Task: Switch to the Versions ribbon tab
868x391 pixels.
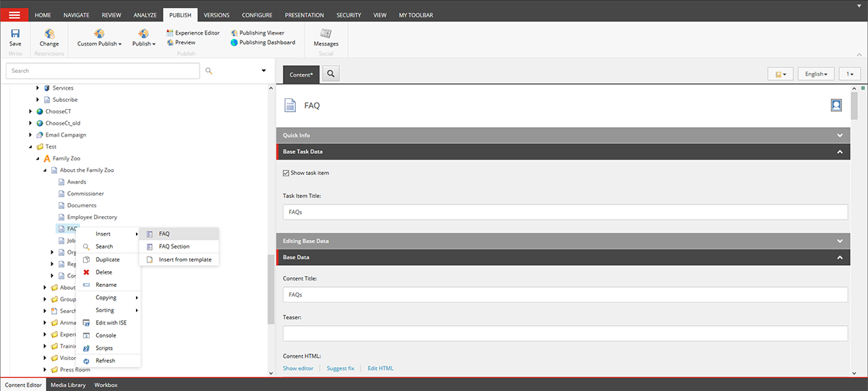Action: click(217, 14)
